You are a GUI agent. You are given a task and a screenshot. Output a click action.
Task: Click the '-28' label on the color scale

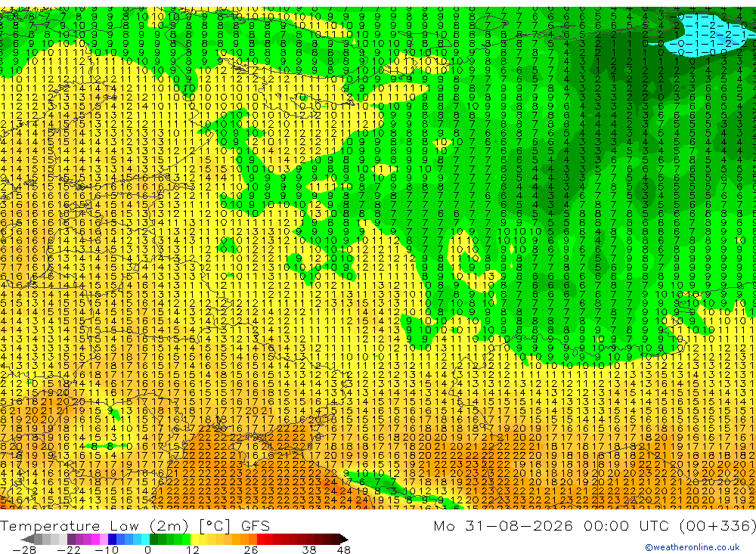(24, 549)
